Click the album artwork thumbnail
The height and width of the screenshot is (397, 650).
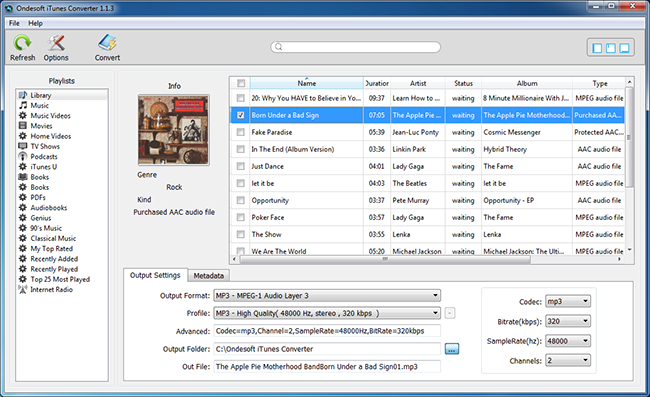pyautogui.click(x=174, y=130)
